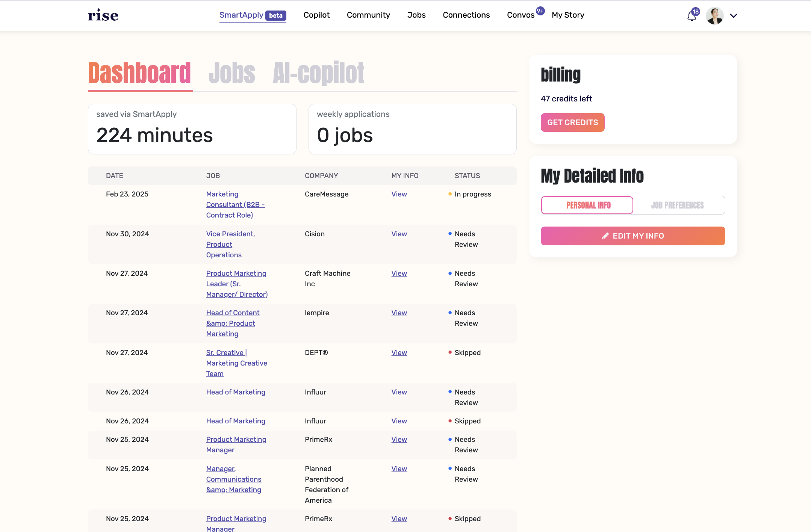Click the 'Cision' company cell

pos(315,234)
